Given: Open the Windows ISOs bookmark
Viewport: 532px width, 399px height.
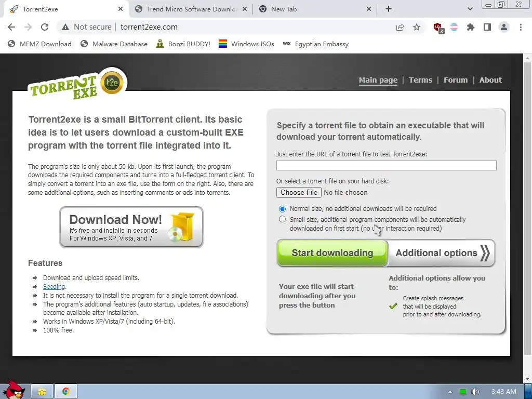Looking at the screenshot, I should click(246, 44).
